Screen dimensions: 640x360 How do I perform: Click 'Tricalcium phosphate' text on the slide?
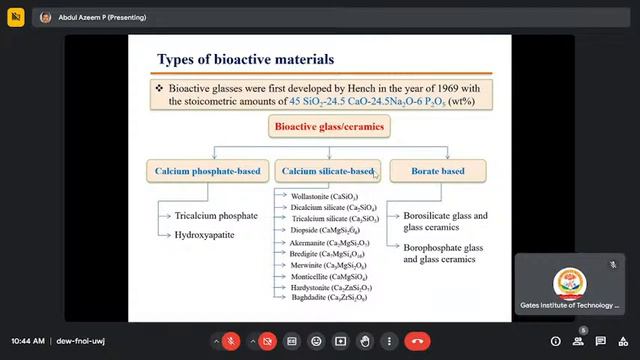coord(216,216)
